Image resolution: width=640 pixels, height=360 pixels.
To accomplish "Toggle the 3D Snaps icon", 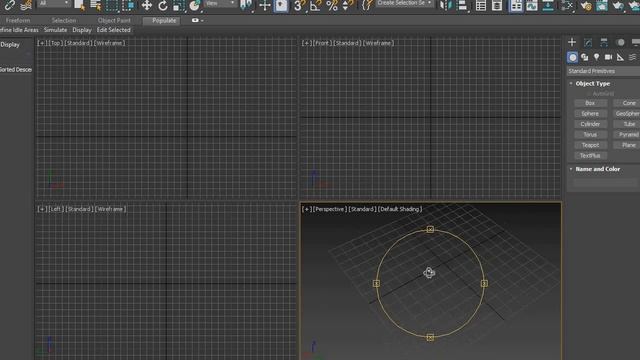I will click(299, 5).
